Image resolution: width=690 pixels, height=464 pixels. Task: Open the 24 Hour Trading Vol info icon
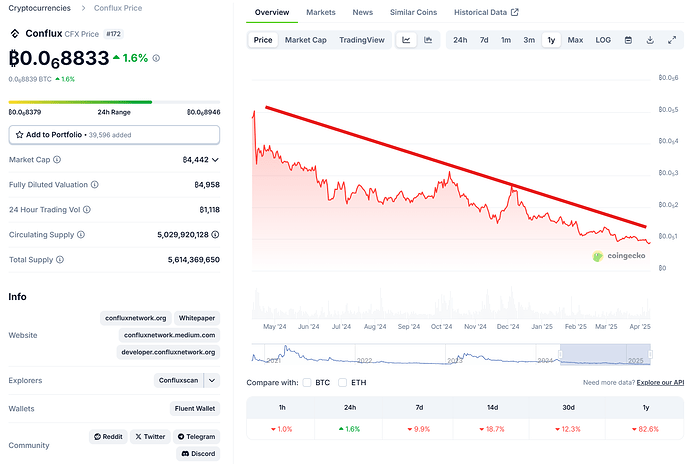[87, 210]
